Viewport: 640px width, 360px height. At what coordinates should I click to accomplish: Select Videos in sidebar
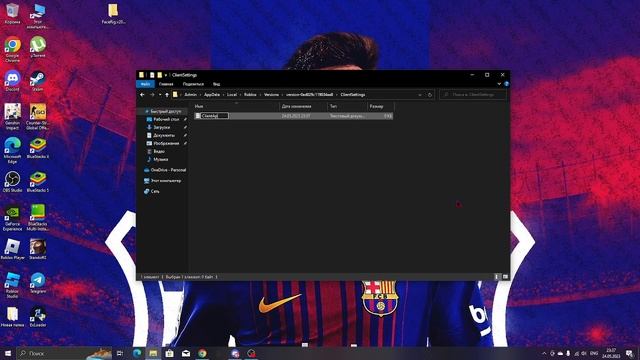158,151
